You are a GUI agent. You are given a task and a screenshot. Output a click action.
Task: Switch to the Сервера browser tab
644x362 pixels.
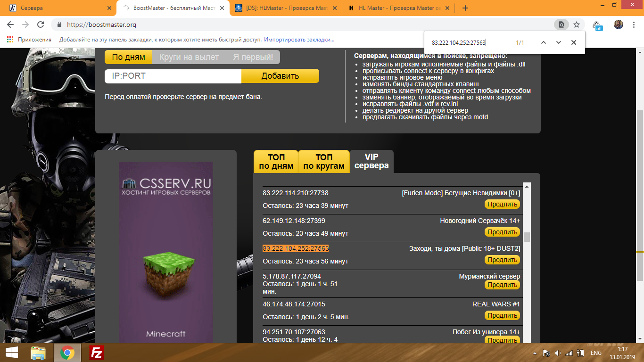coord(59,8)
